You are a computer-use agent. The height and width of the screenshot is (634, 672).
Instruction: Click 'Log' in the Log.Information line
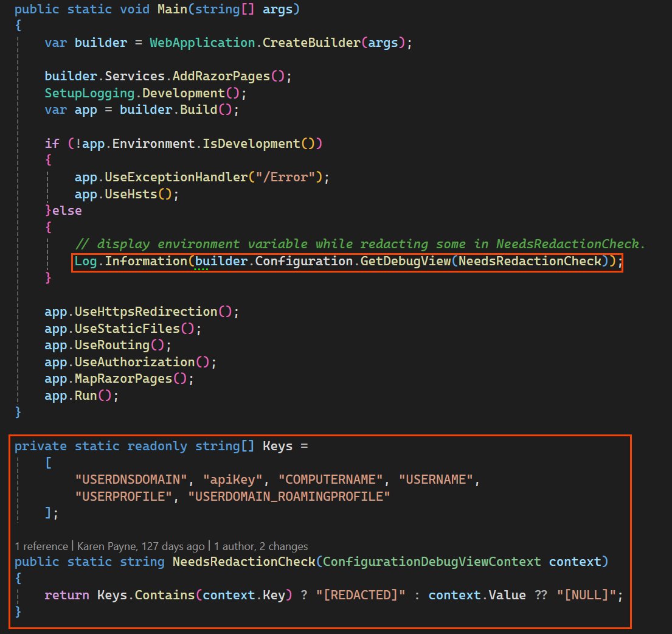point(86,261)
